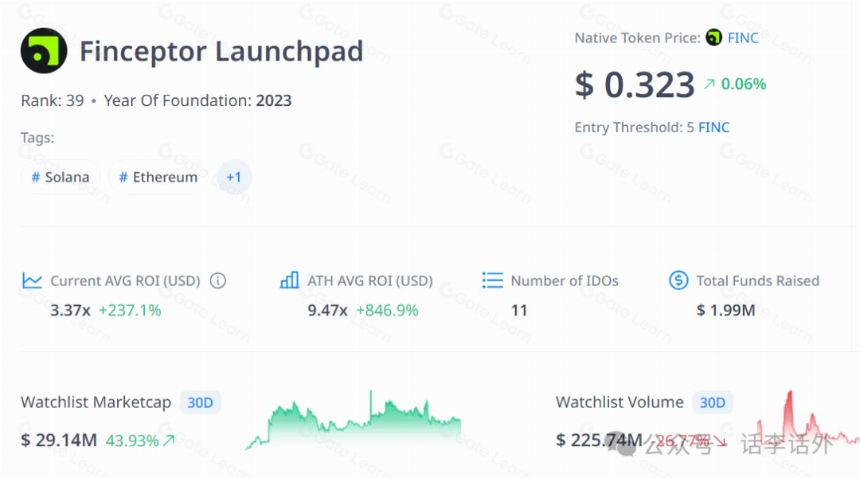Select the Ethereum tag
Viewport: 860px width, 478px height.
tap(158, 177)
